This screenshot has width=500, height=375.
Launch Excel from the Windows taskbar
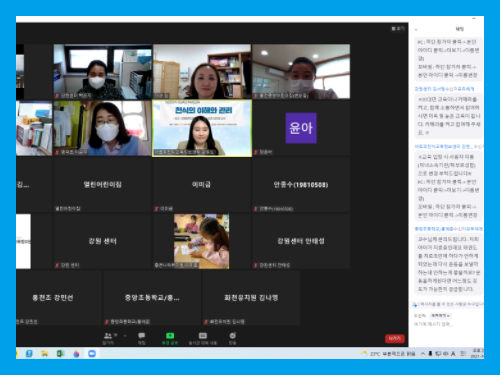[x=60, y=353]
